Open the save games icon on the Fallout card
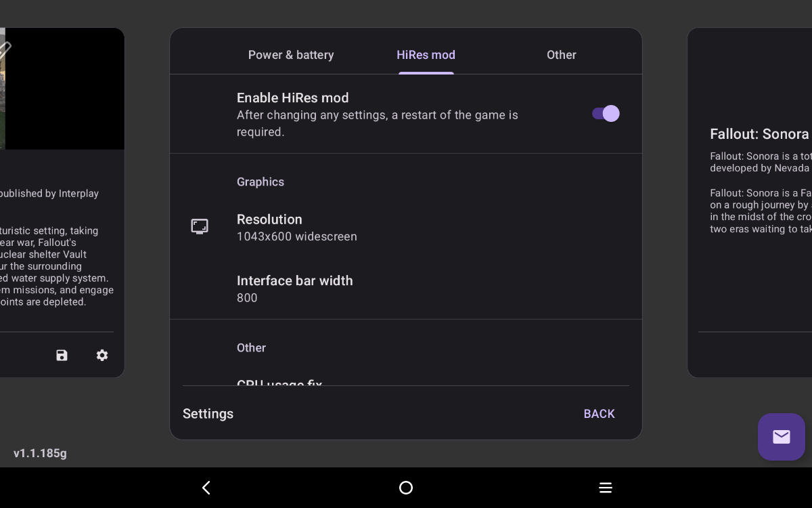The height and width of the screenshot is (508, 812). point(62,355)
